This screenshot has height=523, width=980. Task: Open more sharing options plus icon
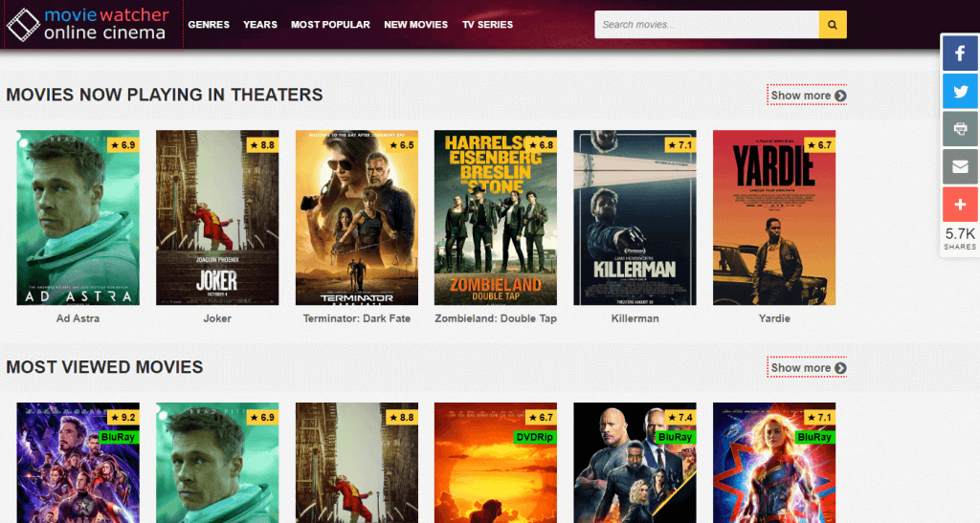pos(960,204)
